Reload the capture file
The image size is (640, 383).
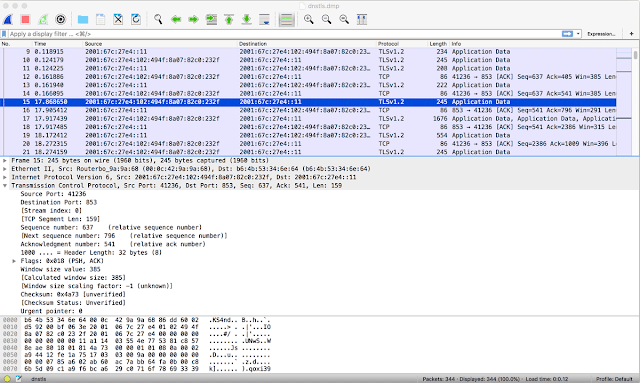pos(136,19)
